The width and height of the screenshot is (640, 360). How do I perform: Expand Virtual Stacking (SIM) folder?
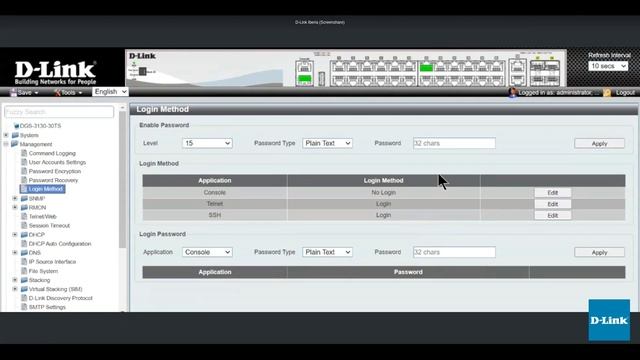pyautogui.click(x=15, y=289)
